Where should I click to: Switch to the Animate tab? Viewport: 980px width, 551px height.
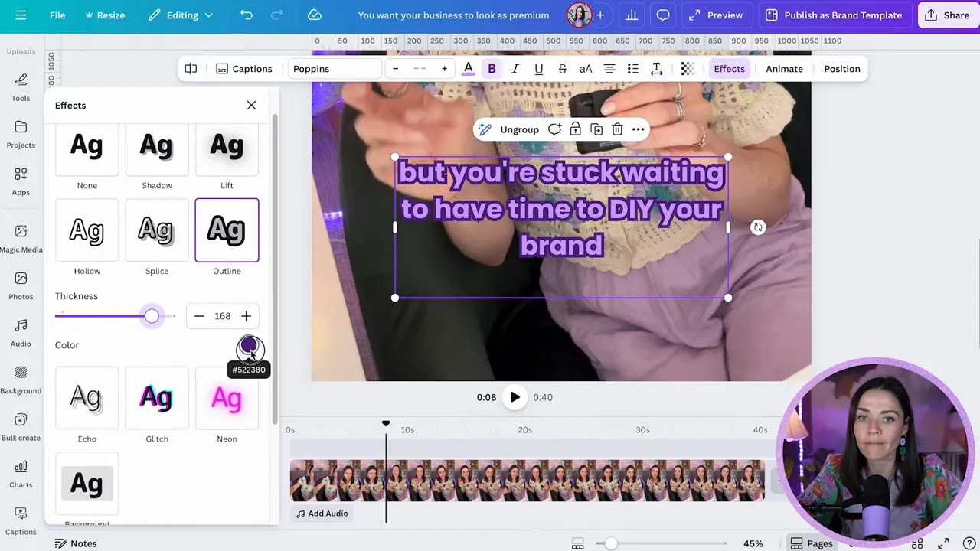784,68
